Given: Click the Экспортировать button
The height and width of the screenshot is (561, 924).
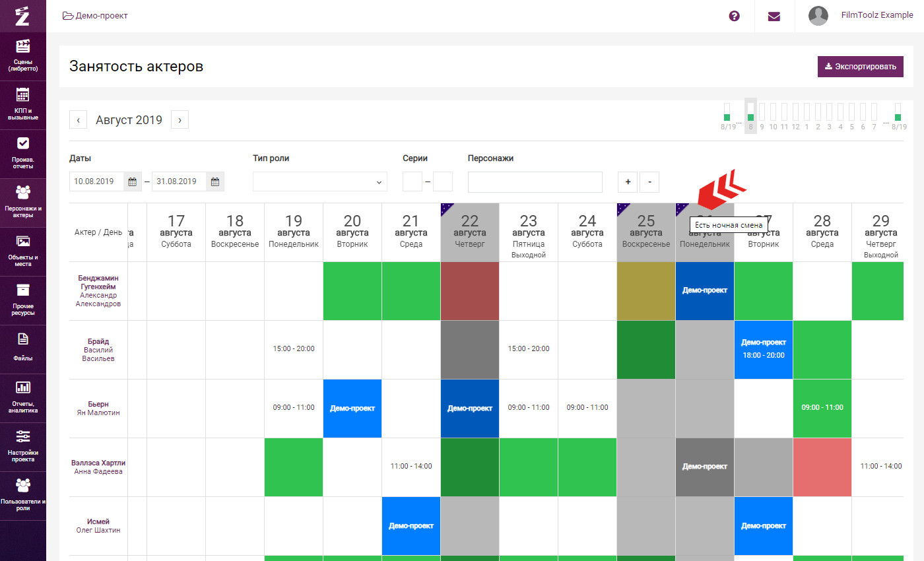Looking at the screenshot, I should pos(861,66).
